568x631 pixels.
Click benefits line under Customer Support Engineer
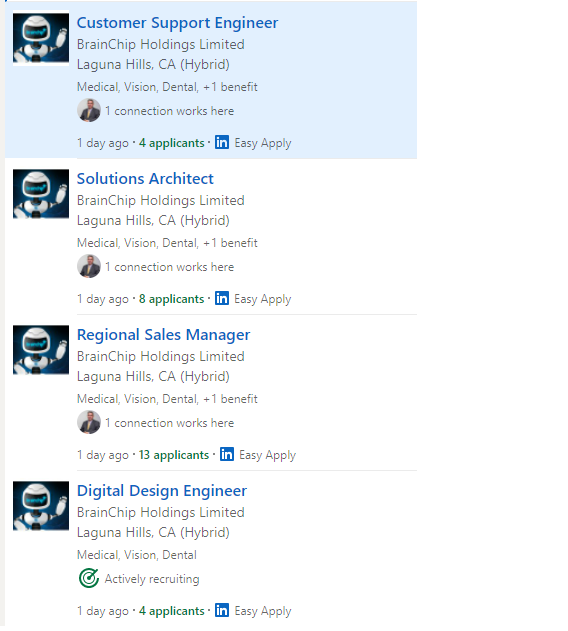167,87
